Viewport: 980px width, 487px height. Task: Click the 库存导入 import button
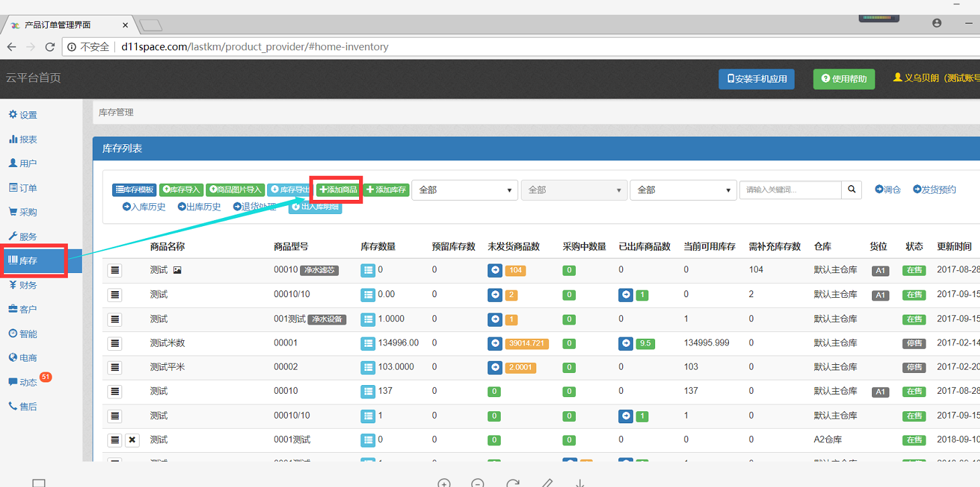(x=181, y=190)
